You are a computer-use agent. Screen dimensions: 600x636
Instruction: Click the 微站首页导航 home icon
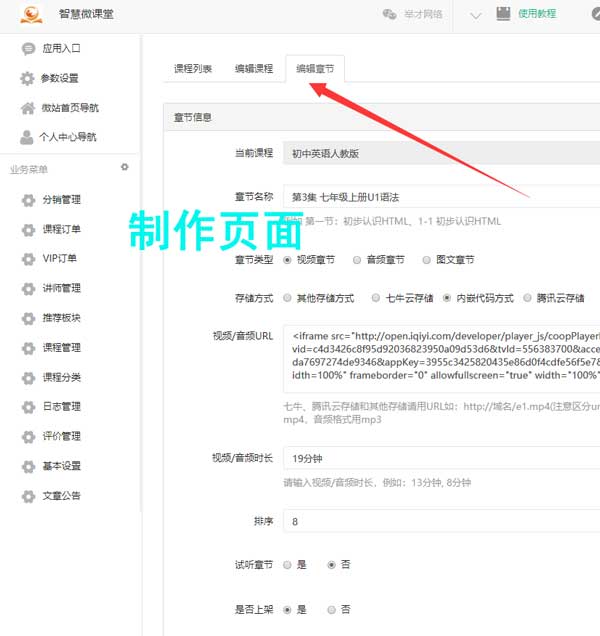pyautogui.click(x=28, y=108)
